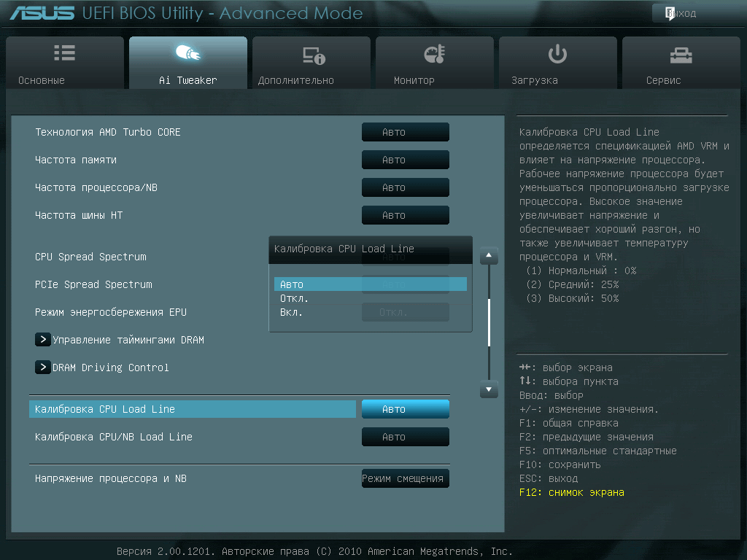Click the Дополнительно monitor-info icon
This screenshot has height=560, width=747.
[314, 55]
